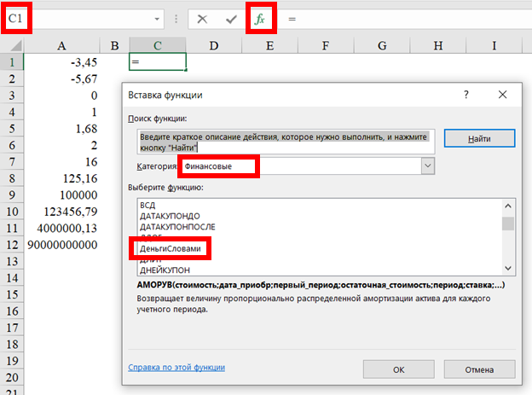Click cell with value -3,45
This screenshot has width=532, height=395.
click(61, 61)
